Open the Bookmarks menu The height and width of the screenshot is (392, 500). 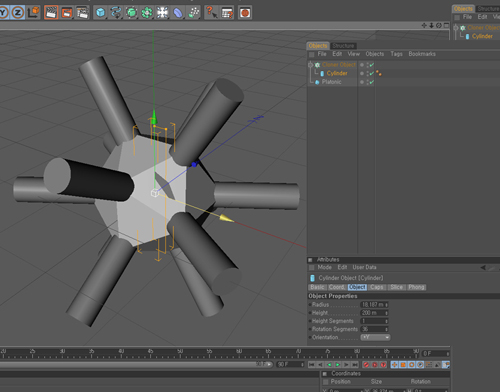(422, 54)
